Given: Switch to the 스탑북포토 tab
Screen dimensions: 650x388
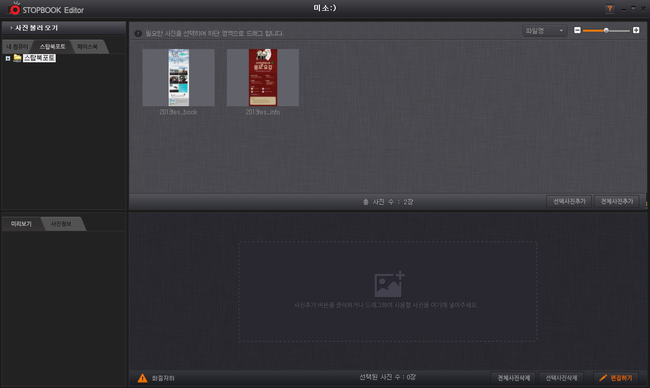Looking at the screenshot, I should tap(53, 46).
